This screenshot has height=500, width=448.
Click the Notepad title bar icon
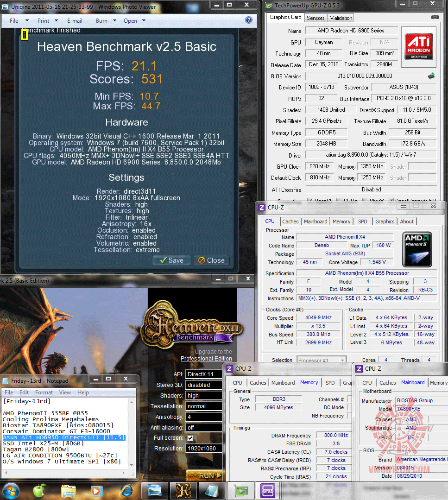pyautogui.click(x=6, y=381)
